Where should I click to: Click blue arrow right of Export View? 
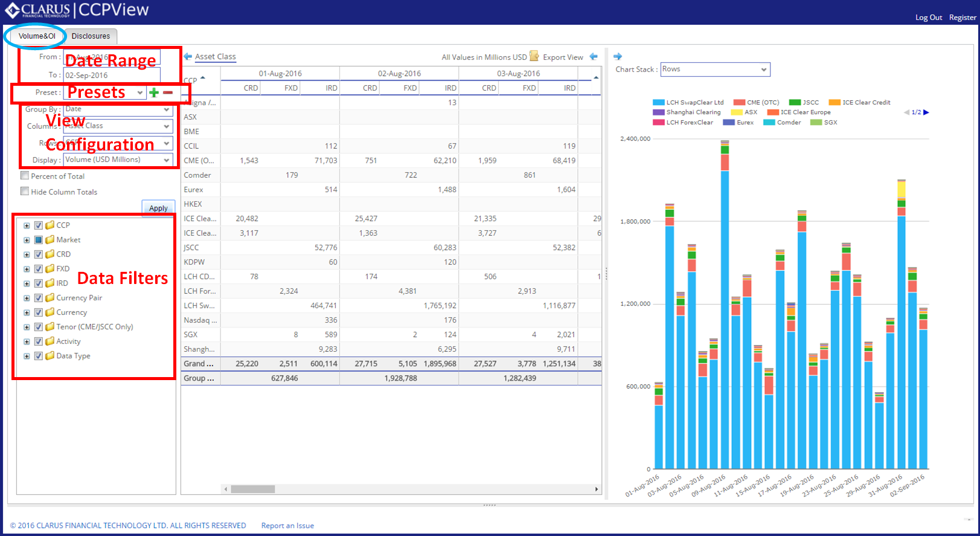coord(594,57)
